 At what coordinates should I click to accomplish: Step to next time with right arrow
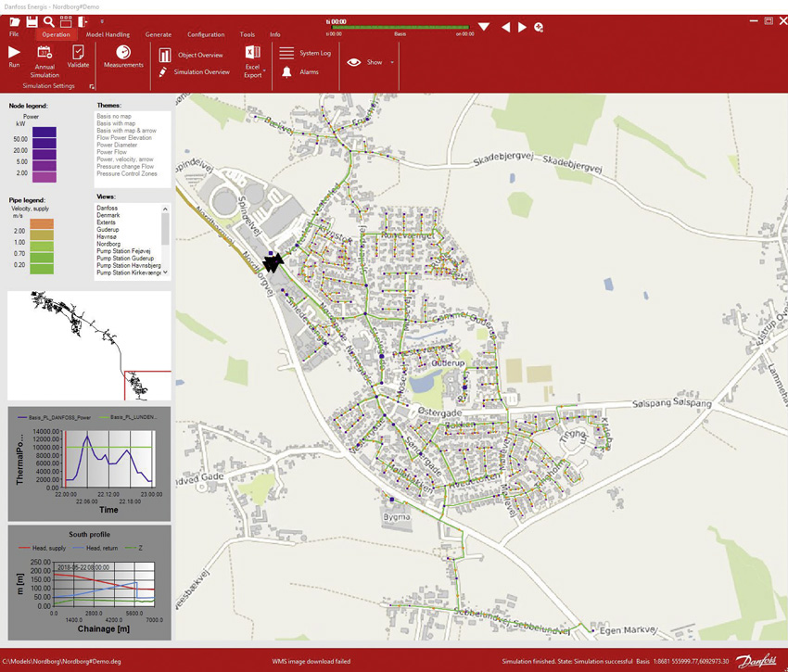click(522, 27)
